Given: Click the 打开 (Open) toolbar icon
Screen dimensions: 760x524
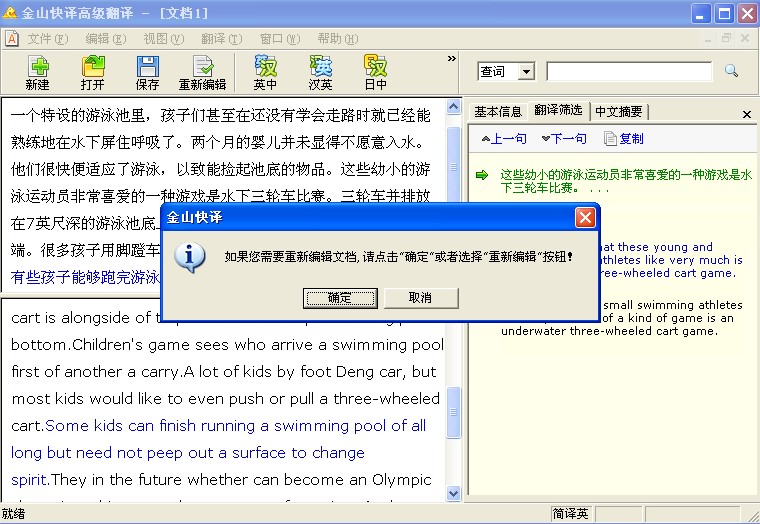Looking at the screenshot, I should point(93,73).
